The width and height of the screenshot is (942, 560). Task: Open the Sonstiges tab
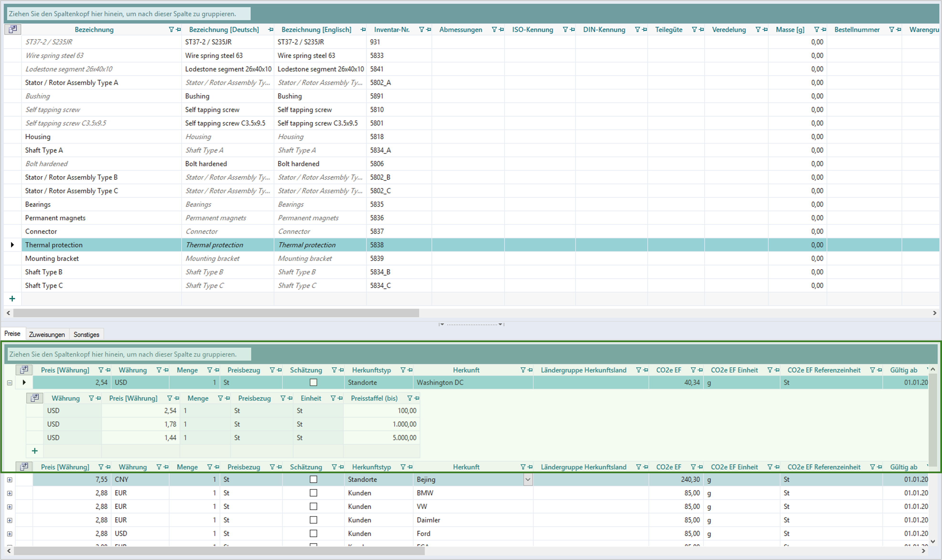click(x=86, y=334)
